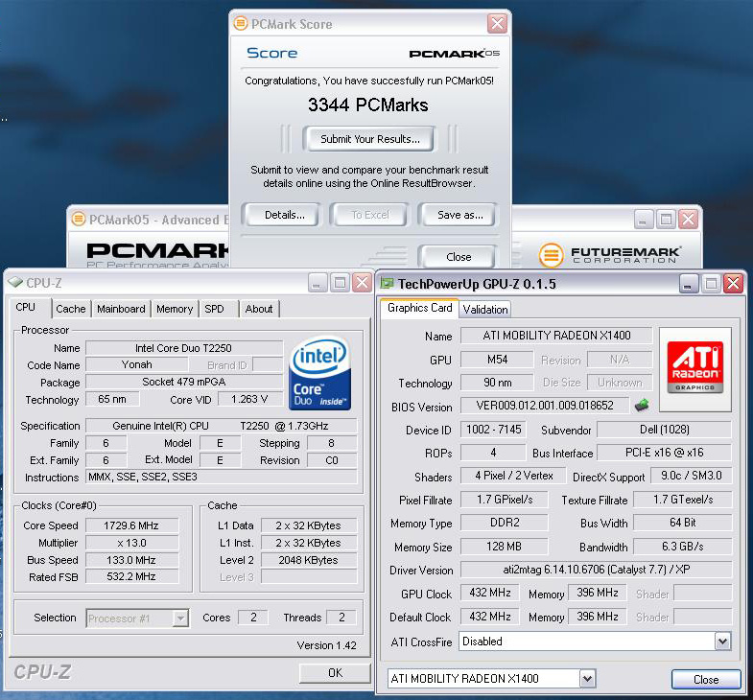Click the Memory Size value 128 MB

coord(504,547)
